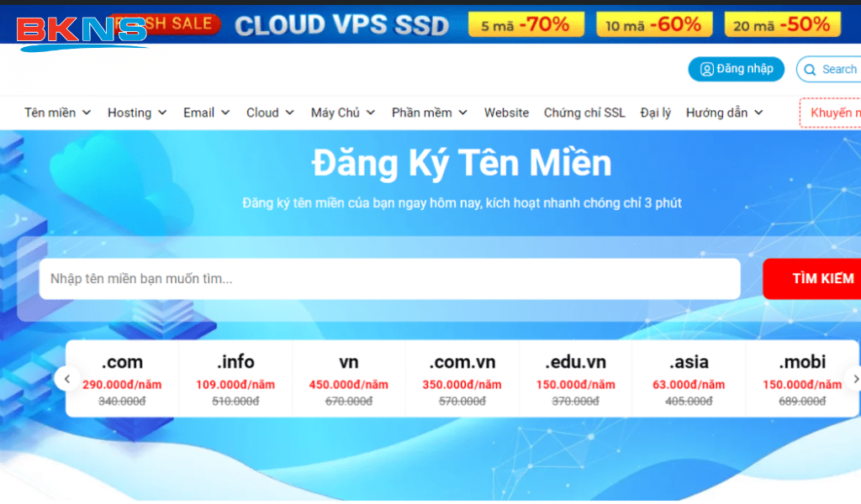Click the Khuyến mãi dashed button
Screen dimensions: 861x504
click(x=830, y=113)
